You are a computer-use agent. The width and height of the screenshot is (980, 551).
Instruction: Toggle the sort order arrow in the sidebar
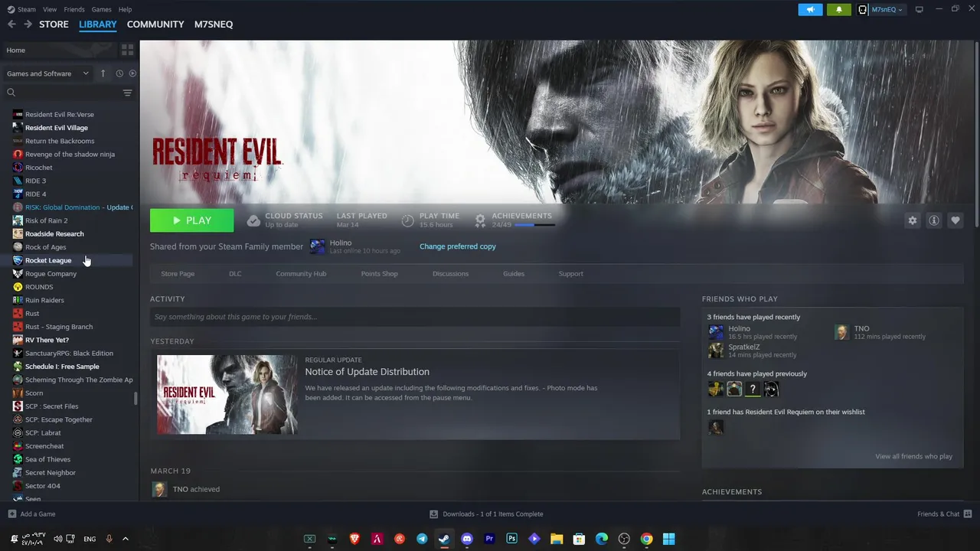coord(103,73)
